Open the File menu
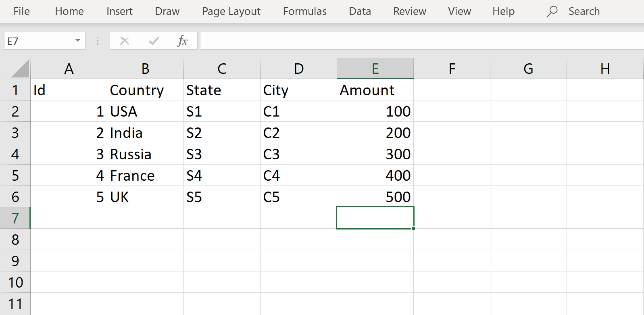 pyautogui.click(x=21, y=11)
